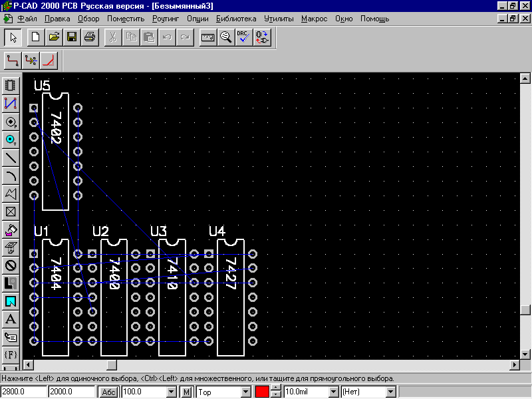Image resolution: width=532 pixels, height=399 pixels.
Task: Select the Manual Route tool
Action: tap(13, 61)
